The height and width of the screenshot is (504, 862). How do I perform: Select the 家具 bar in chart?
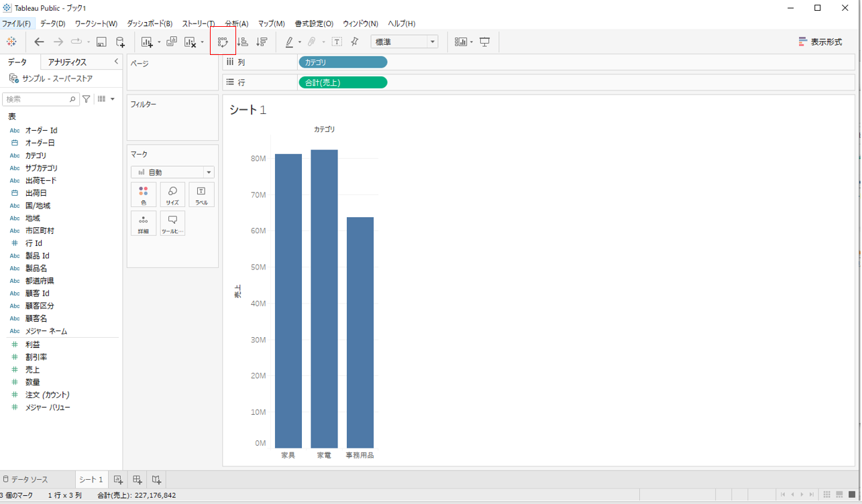288,301
